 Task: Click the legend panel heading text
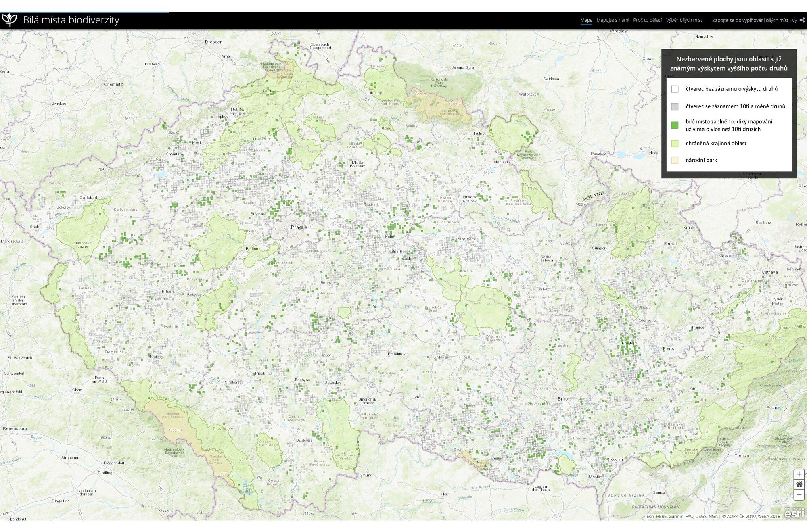[x=729, y=64]
